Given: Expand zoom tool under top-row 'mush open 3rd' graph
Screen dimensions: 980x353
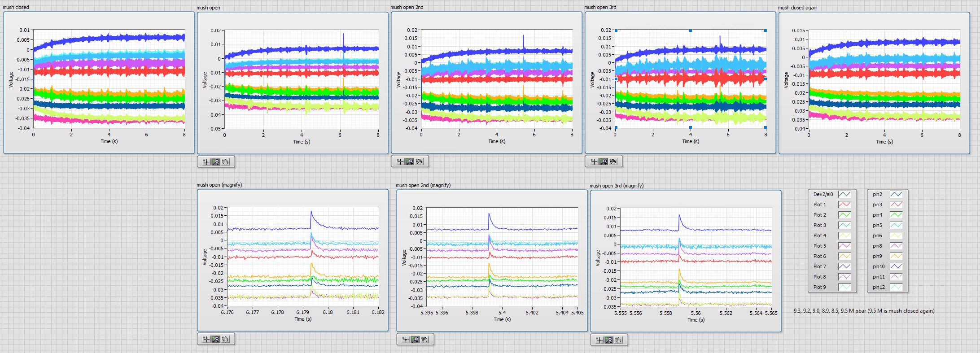Looking at the screenshot, I should click(604, 161).
